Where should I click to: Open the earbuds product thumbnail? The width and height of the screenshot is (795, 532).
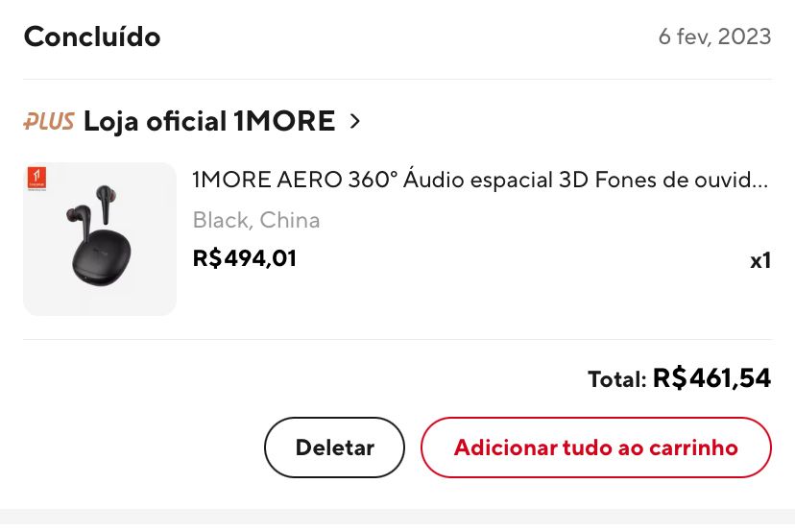pos(100,239)
